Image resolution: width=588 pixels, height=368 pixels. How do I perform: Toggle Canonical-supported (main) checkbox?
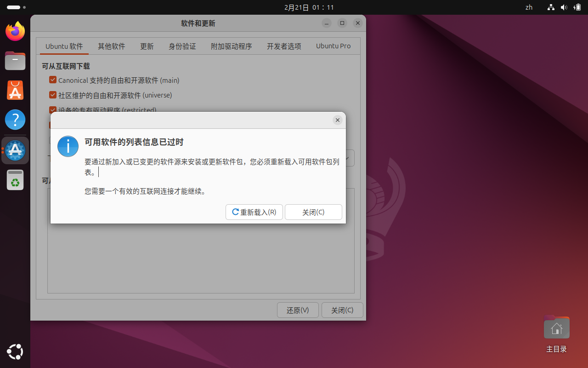coord(53,80)
